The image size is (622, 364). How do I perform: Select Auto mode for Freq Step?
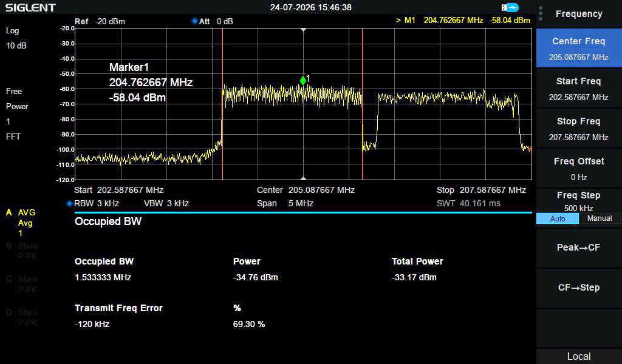click(x=558, y=218)
